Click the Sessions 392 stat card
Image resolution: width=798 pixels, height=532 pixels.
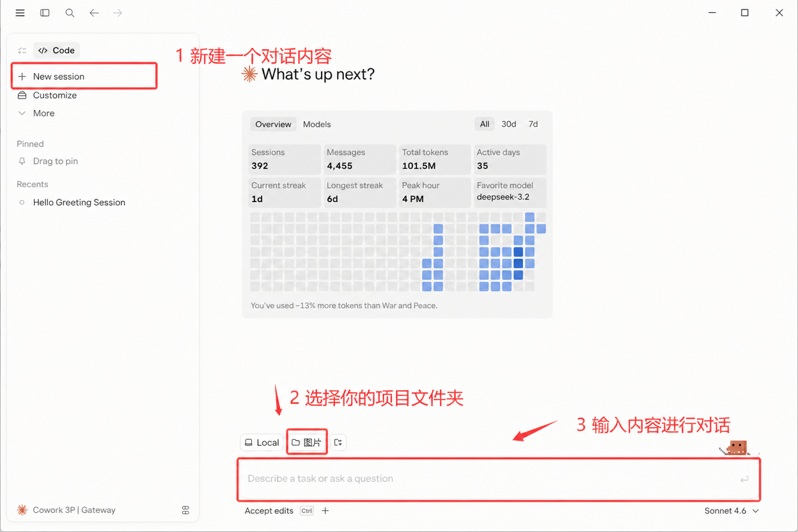(285, 159)
